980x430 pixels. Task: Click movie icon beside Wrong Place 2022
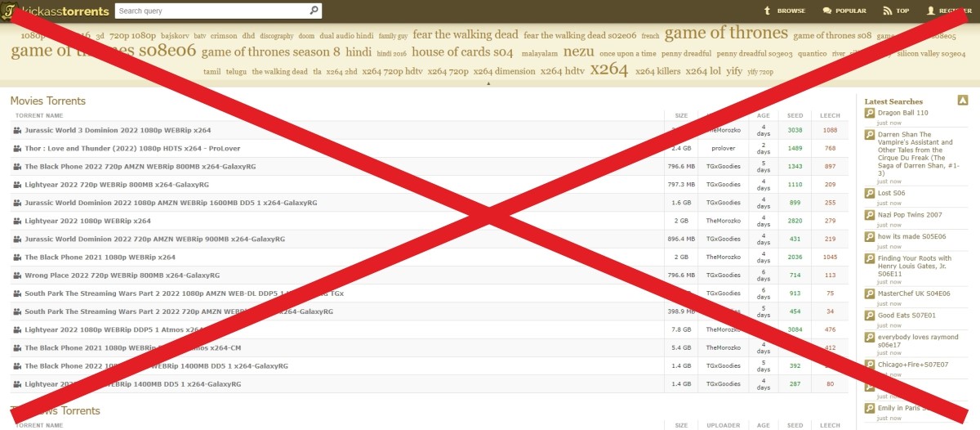pyautogui.click(x=18, y=275)
